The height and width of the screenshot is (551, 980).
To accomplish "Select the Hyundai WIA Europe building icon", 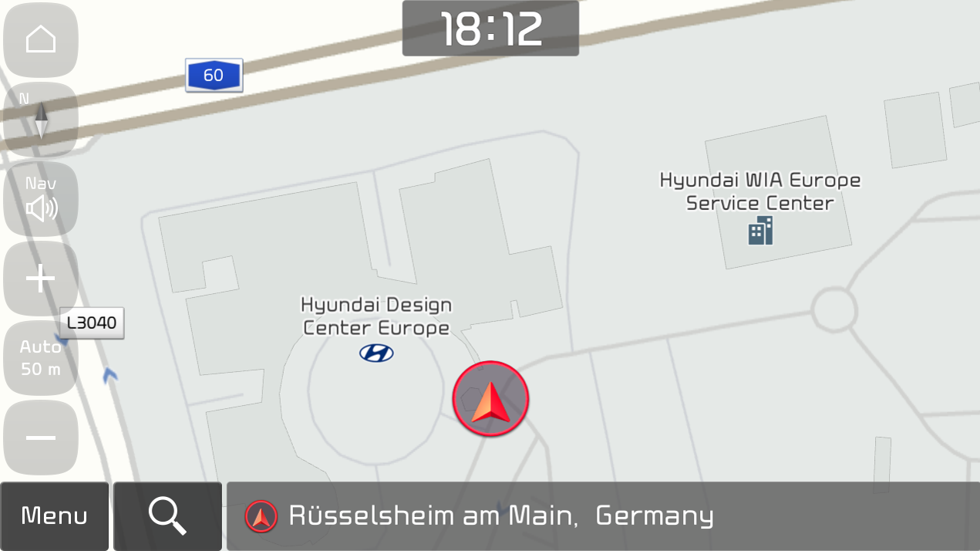I will 760,230.
